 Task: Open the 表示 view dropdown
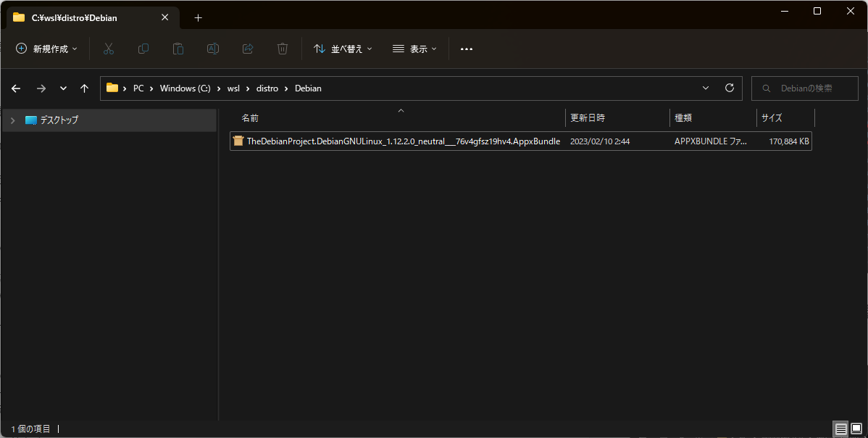[x=414, y=49]
